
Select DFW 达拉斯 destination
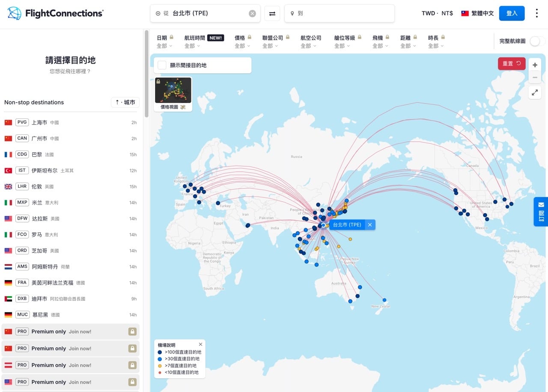tap(71, 218)
